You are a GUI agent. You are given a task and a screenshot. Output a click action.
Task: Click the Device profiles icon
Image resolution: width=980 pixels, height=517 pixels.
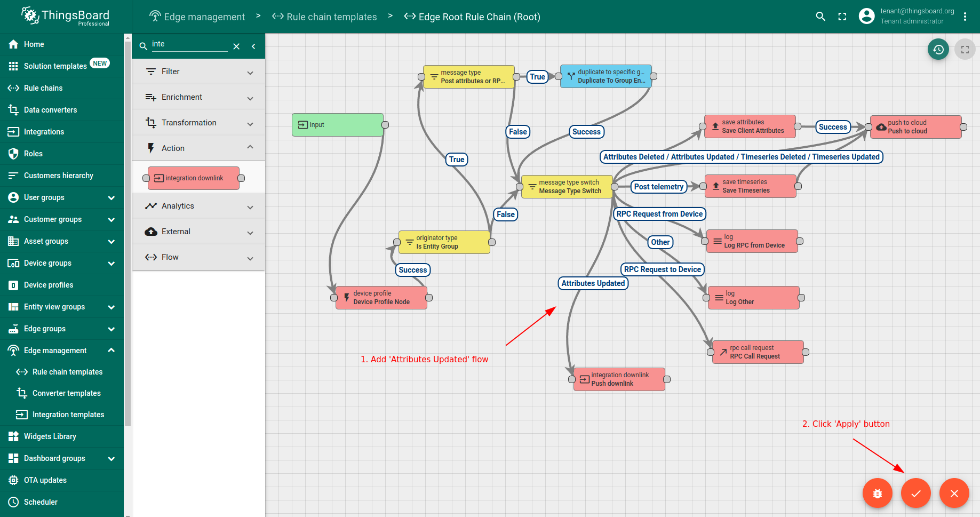(x=13, y=285)
